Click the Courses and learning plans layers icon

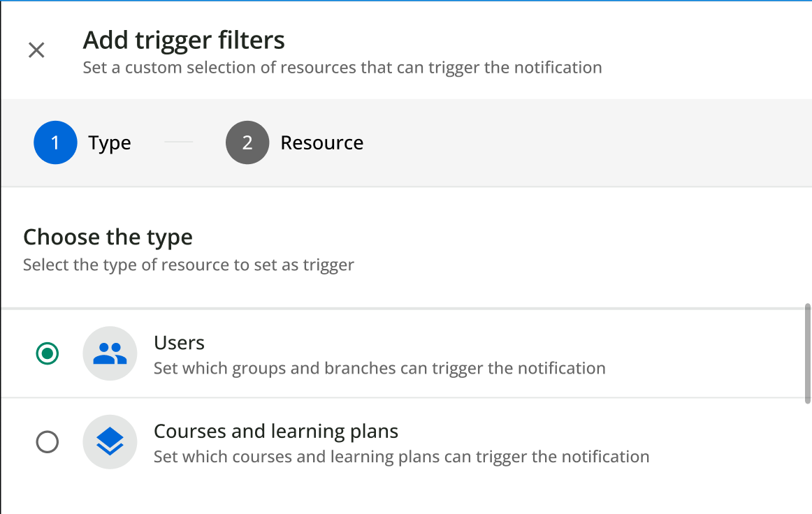(x=110, y=442)
